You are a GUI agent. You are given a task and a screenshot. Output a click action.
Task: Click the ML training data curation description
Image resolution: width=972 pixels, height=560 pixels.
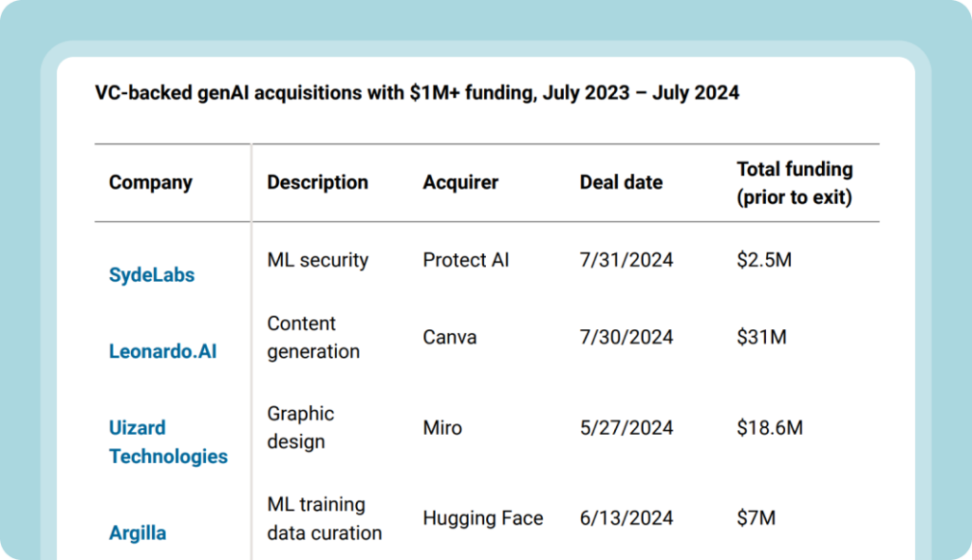[x=325, y=518]
